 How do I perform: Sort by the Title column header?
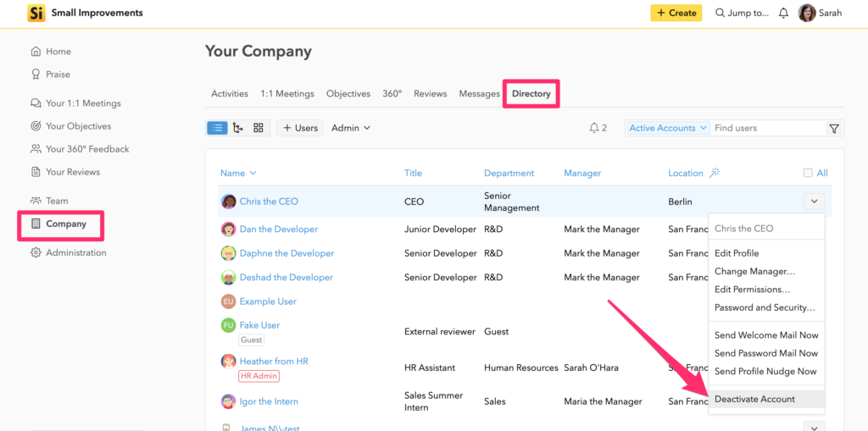[x=413, y=174]
